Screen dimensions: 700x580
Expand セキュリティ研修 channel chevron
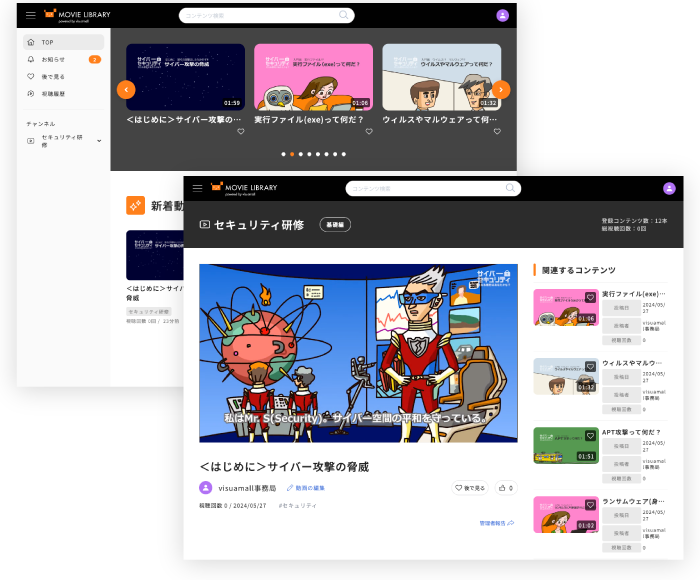99,141
